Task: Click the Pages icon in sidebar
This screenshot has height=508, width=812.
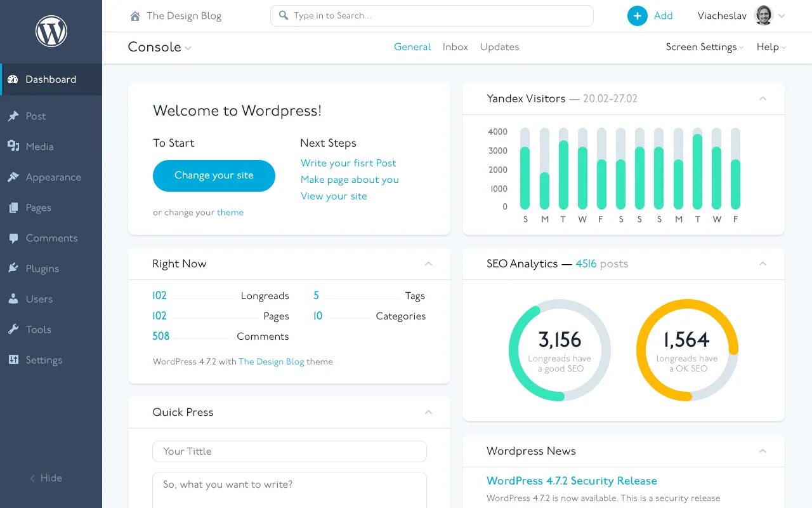Action: point(13,208)
